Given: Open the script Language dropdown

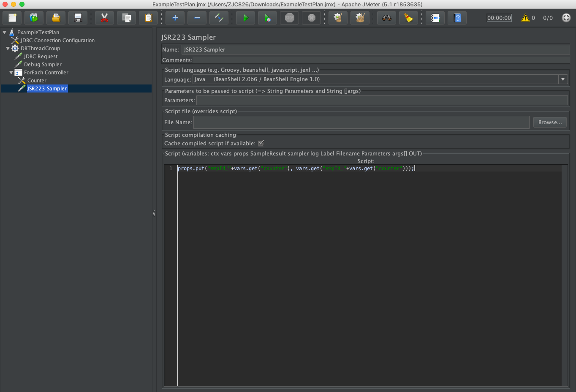Looking at the screenshot, I should (x=563, y=79).
